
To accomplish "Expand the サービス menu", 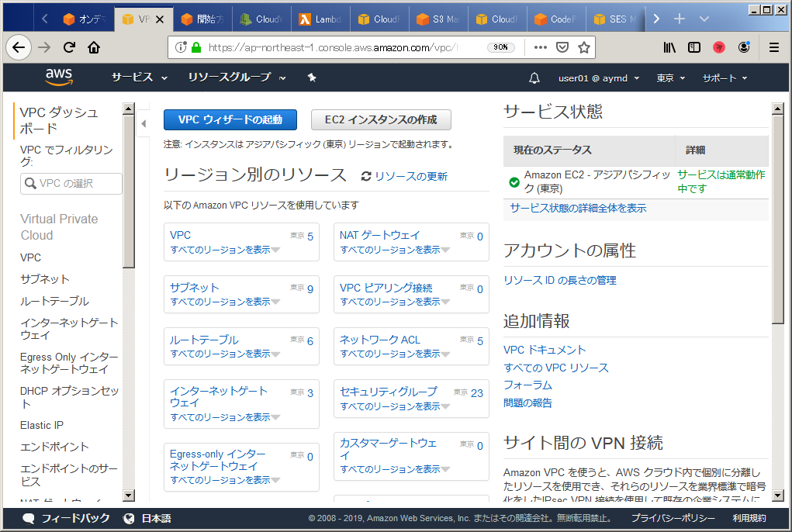I will point(140,78).
